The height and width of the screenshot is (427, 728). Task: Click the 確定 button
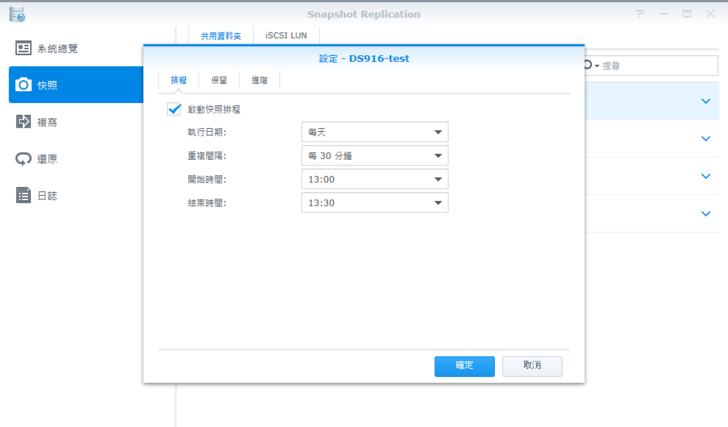(x=464, y=366)
